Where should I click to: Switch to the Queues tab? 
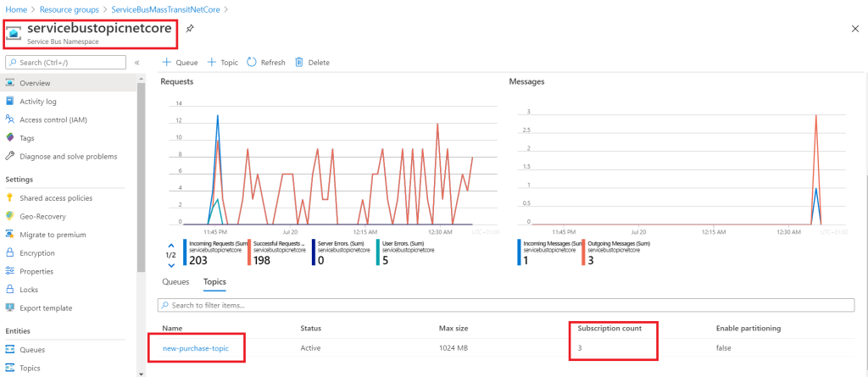(175, 282)
